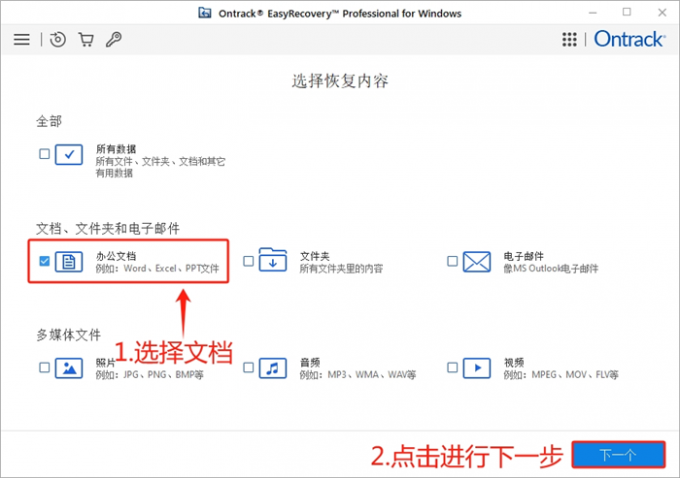Screen dimensions: 680x478
Task: Click description 例如: MP3、WMA、WAV等
Action: tap(358, 375)
